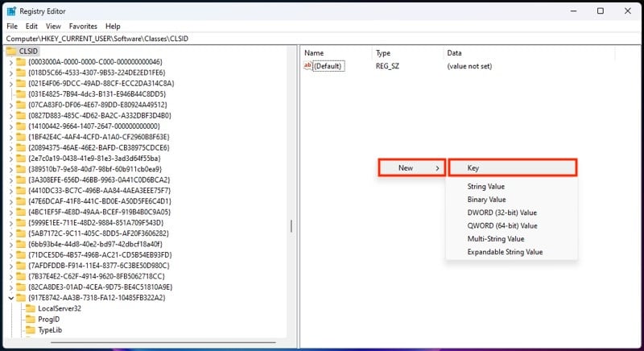Screen dimensions: 644x351
Task: Expand the {71DCE5D6-4B57-496B-AC21-CD5B54EB93FD} key
Action: point(11,255)
